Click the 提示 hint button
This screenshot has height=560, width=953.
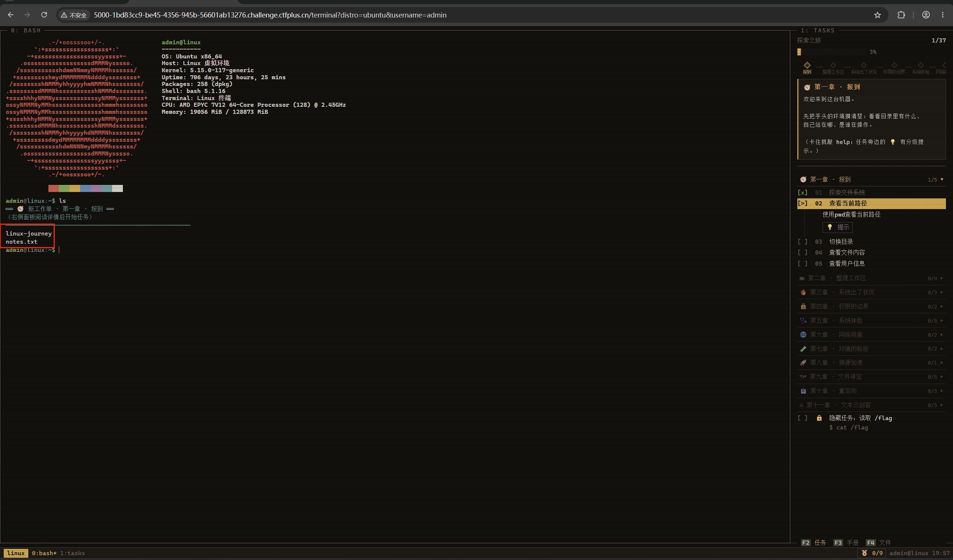(838, 227)
